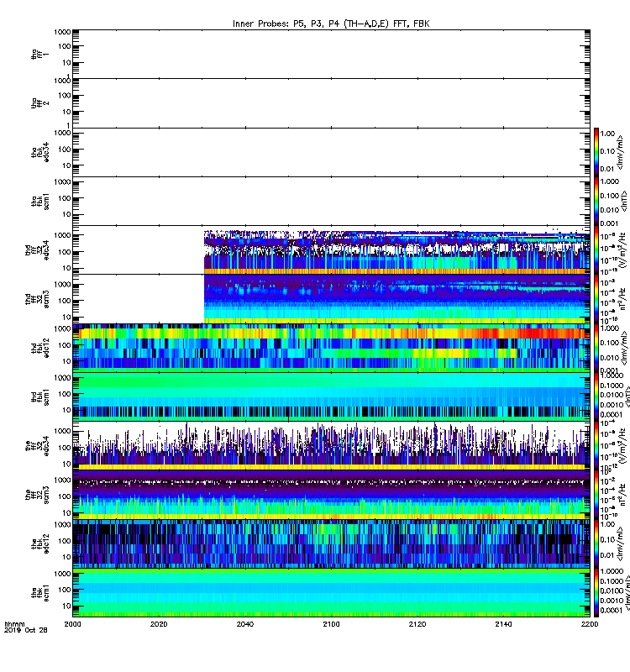Click the 0.010 tick on tha fbk scm1 color bar
Viewport: 630px width, 672px height.
coord(610,210)
